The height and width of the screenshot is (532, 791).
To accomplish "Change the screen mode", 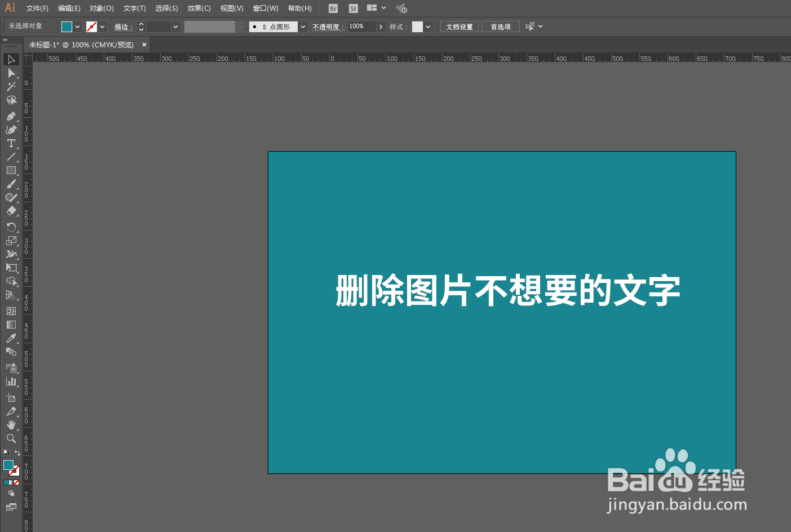I will 11,507.
